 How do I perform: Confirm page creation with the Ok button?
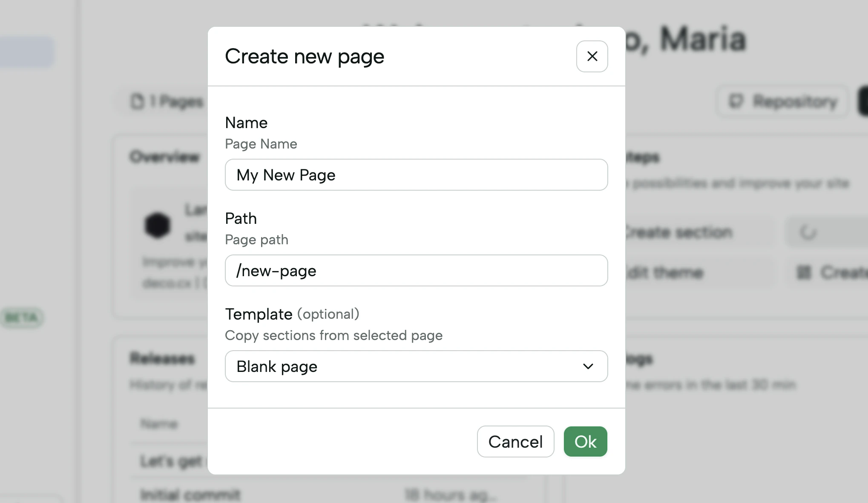(585, 441)
